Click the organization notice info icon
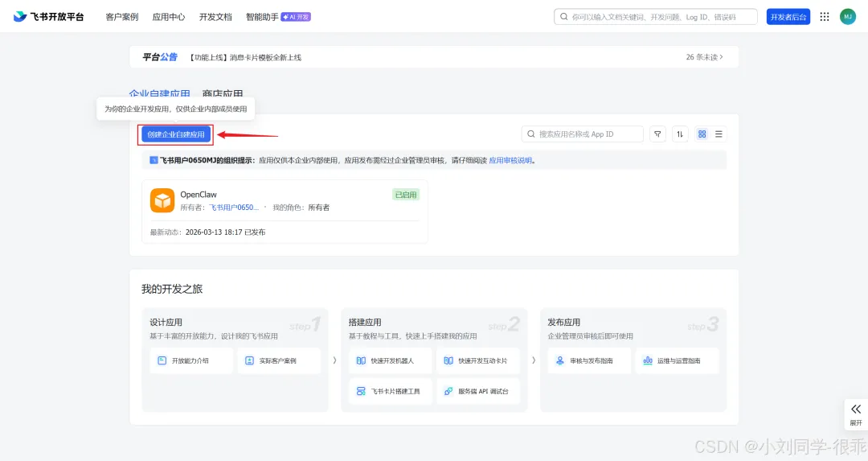The image size is (868, 461). (154, 161)
